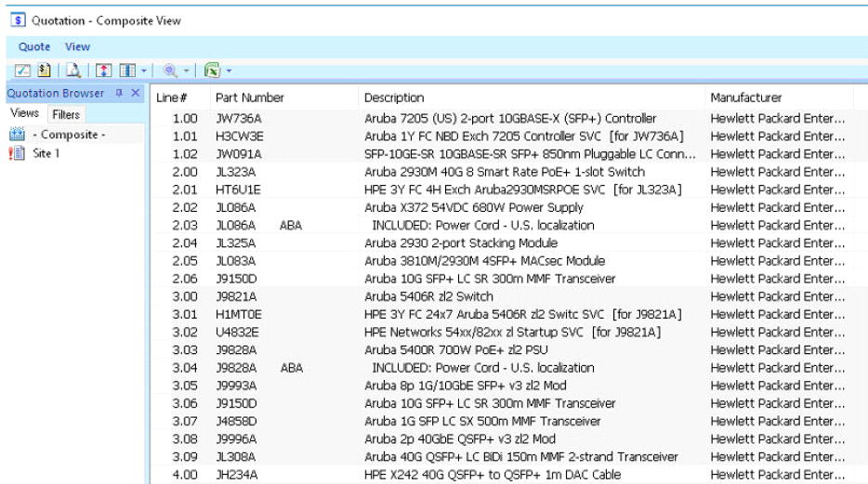Select part number J9996A cell
Viewport: 868px width, 484px height.
236,439
